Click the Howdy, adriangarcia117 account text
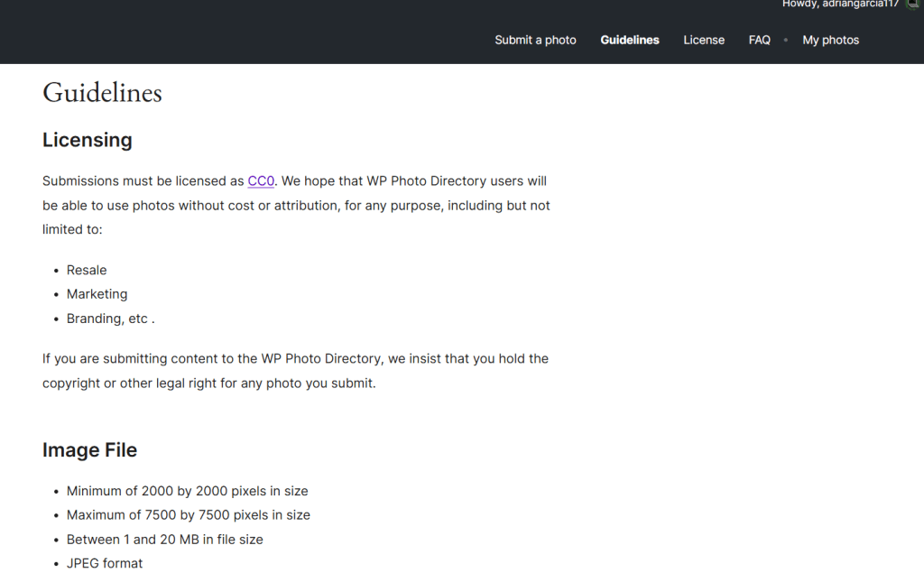This screenshot has width=924, height=573. coord(840,5)
